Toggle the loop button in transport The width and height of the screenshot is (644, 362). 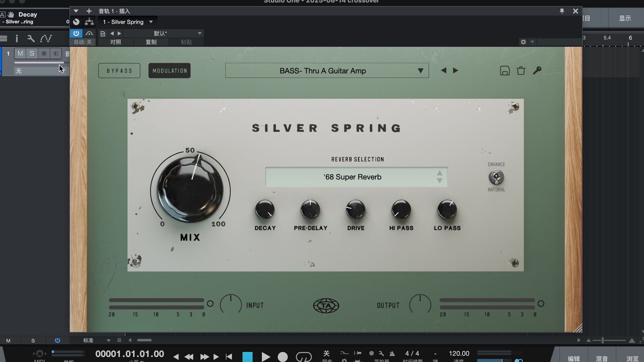point(304,357)
